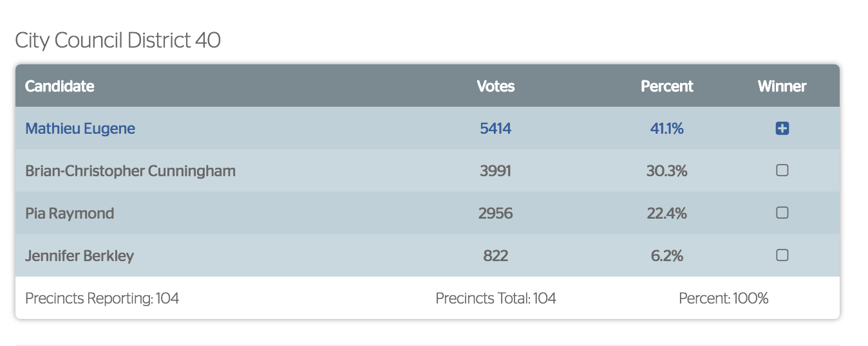The height and width of the screenshot is (346, 868).
Task: Click the Candidate column header
Action: tap(60, 86)
